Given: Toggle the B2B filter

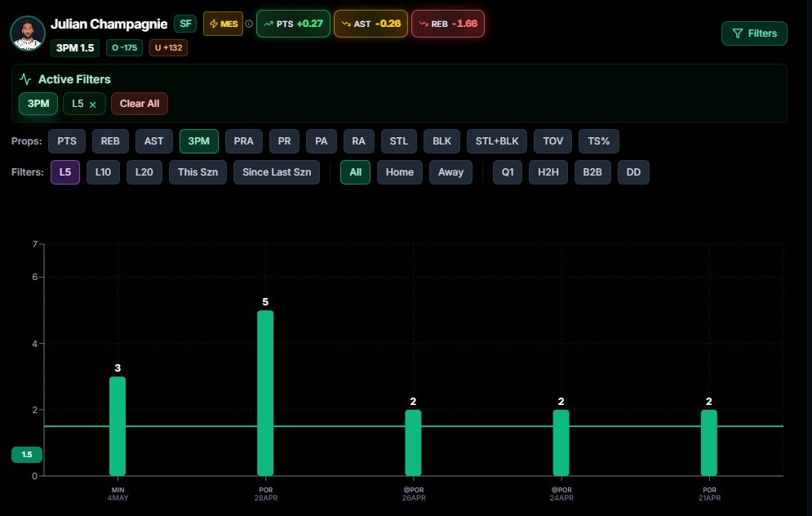Looking at the screenshot, I should 592,172.
